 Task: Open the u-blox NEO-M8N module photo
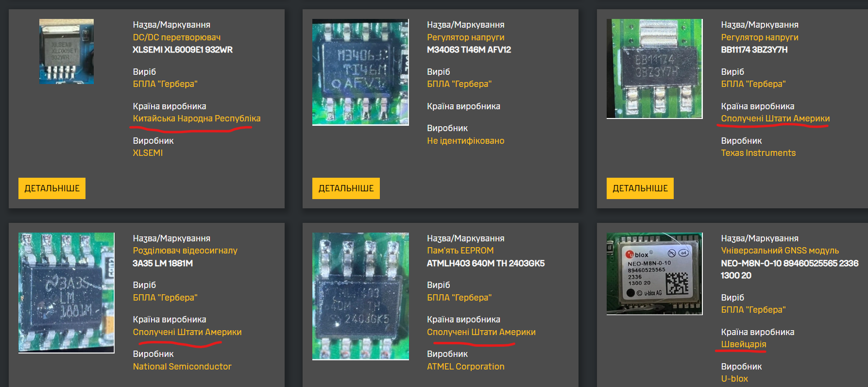coord(654,274)
